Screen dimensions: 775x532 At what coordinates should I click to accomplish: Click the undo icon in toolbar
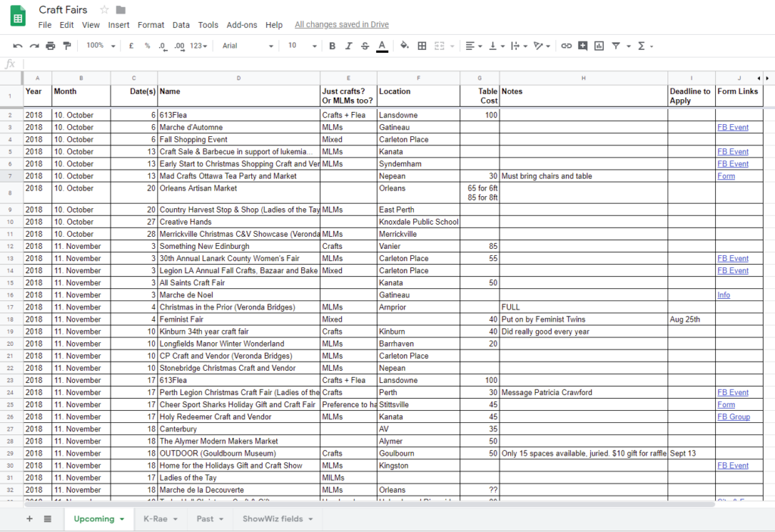(17, 46)
